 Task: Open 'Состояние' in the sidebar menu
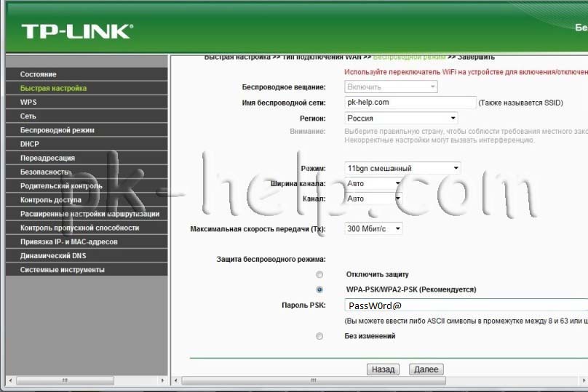click(x=39, y=74)
